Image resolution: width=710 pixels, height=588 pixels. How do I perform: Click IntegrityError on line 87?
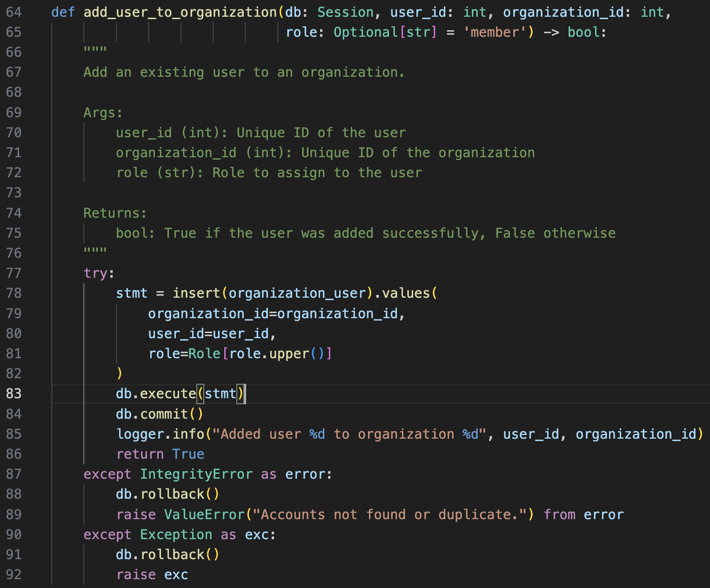pos(196,474)
